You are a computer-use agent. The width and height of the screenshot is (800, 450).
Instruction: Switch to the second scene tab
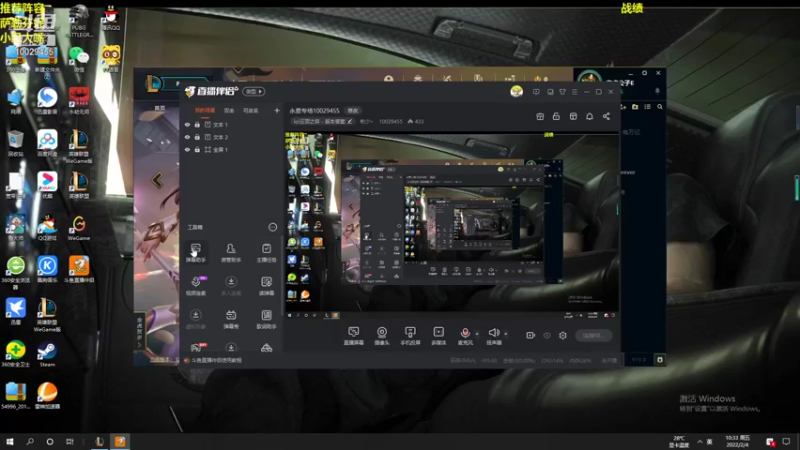229,110
